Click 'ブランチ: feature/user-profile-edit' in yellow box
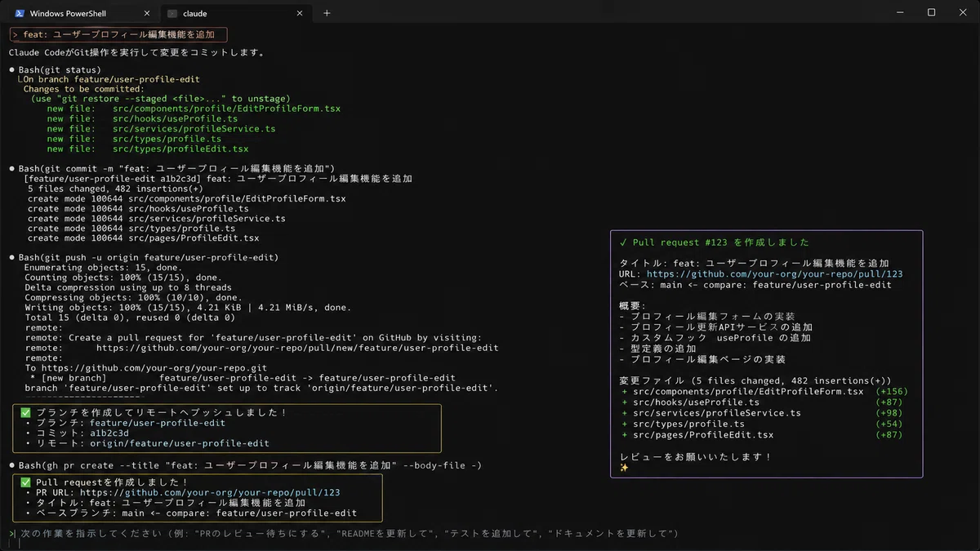Image resolution: width=980 pixels, height=551 pixels. point(125,423)
